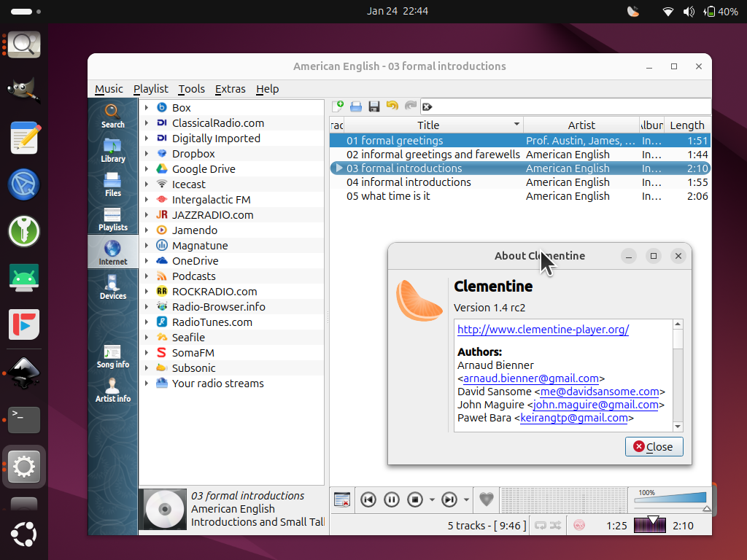The height and width of the screenshot is (560, 747).
Task: Seek using the moodbar track position slider
Action: [x=649, y=526]
